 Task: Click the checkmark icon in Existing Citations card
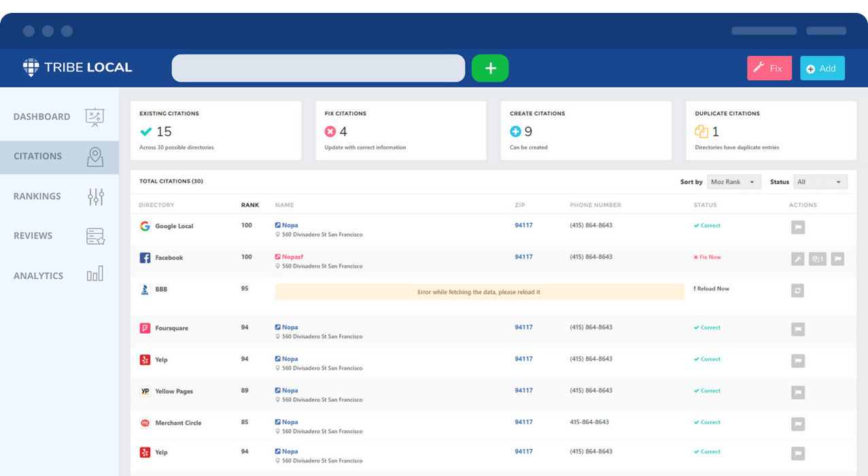[145, 132]
